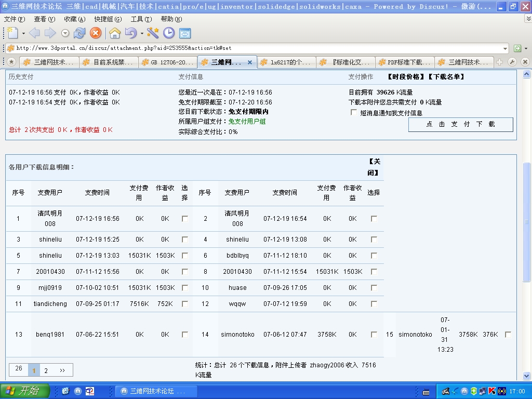Open recent pages dropdown after Forward arrow

tap(65, 33)
